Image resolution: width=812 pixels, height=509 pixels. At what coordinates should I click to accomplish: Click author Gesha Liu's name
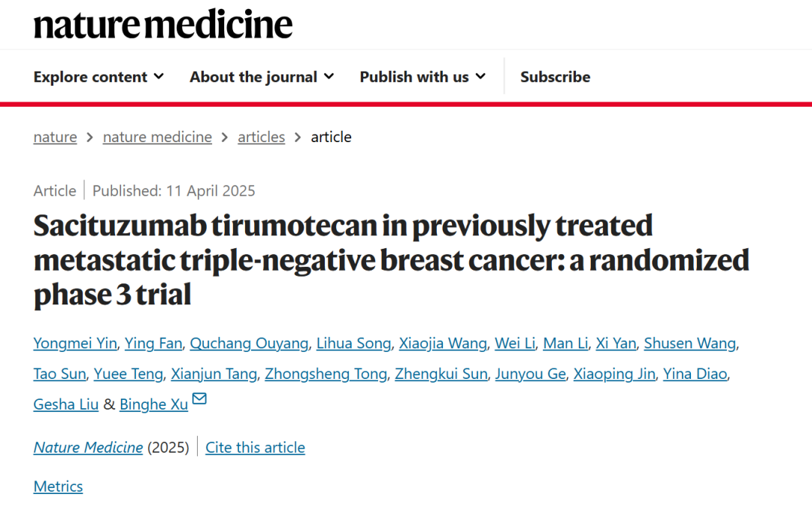pyautogui.click(x=66, y=404)
